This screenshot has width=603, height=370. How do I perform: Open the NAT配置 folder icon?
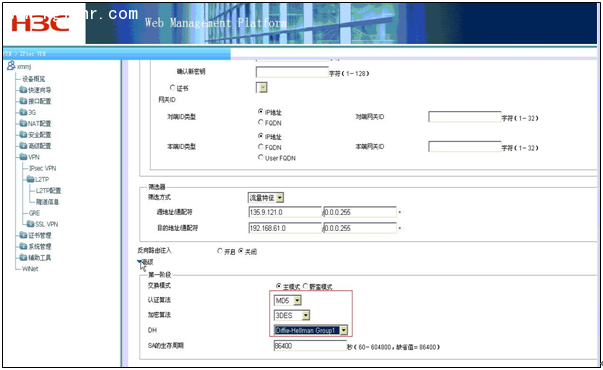point(23,123)
